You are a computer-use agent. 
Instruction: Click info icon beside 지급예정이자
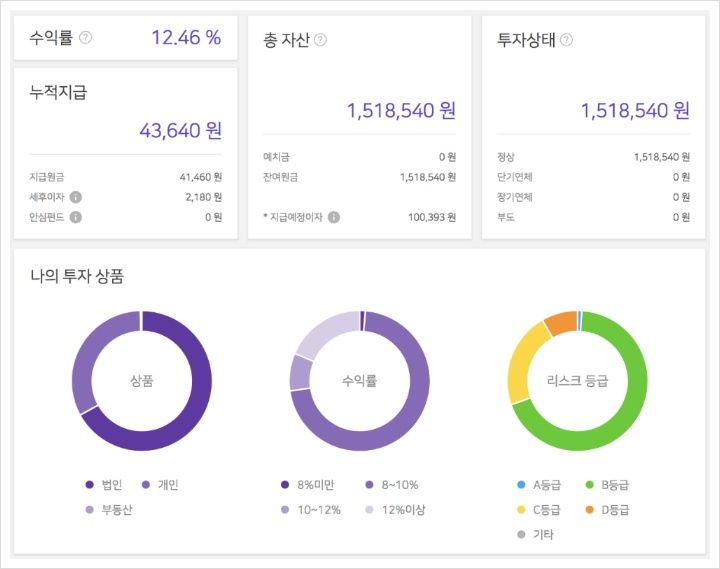[334, 217]
